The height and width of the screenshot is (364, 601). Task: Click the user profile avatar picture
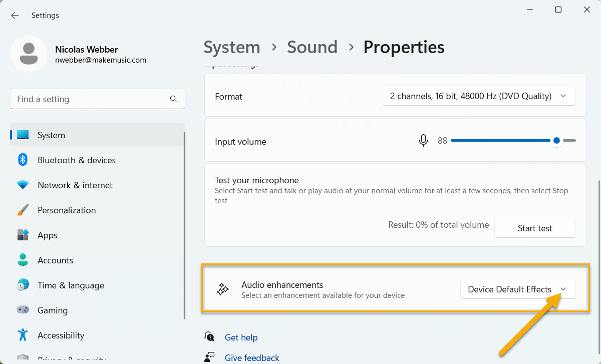[29, 54]
